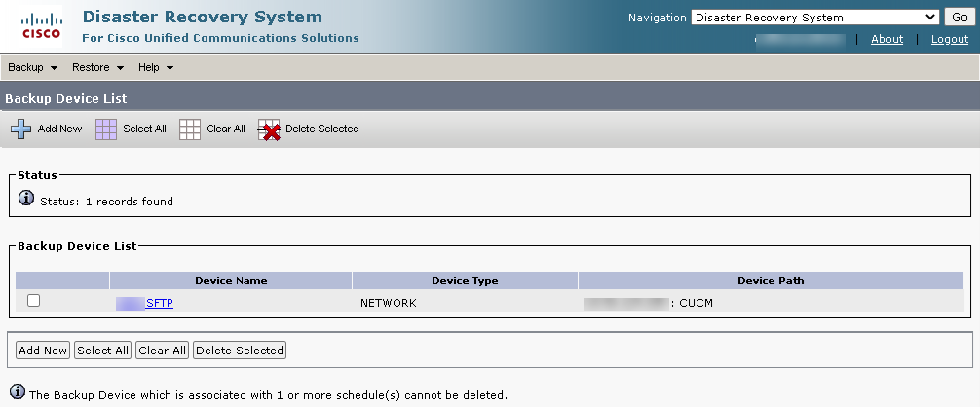Open the Help menu
This screenshot has height=407, width=980.
point(156,67)
